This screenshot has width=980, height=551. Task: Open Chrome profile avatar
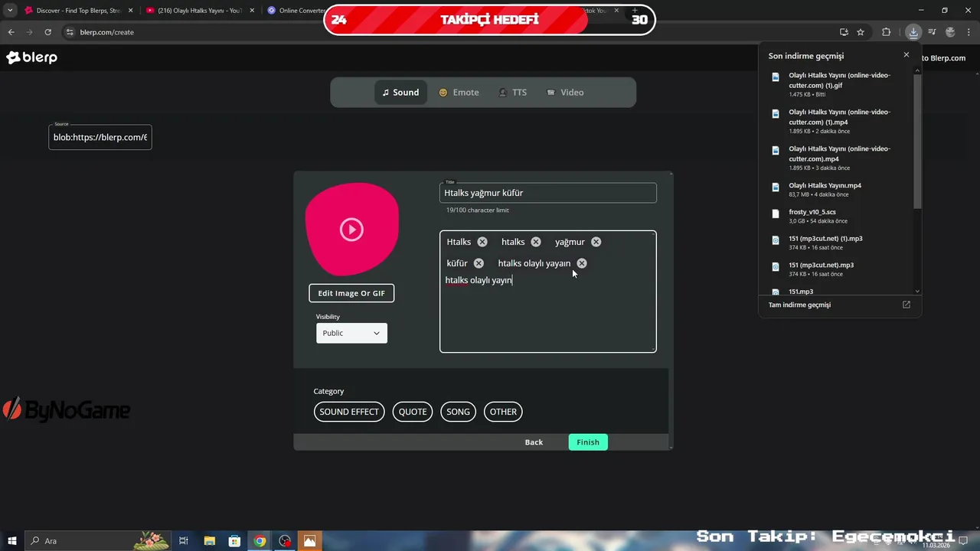[950, 32]
